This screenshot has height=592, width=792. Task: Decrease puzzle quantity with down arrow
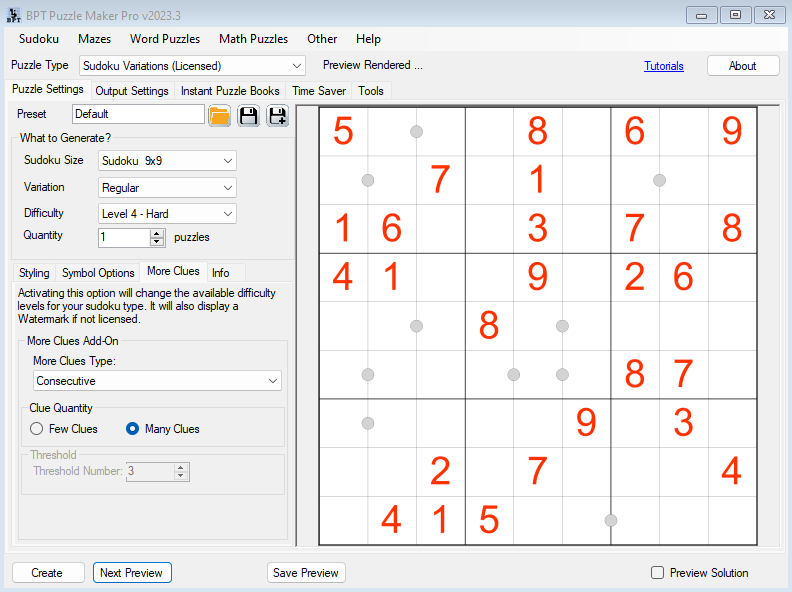[156, 242]
